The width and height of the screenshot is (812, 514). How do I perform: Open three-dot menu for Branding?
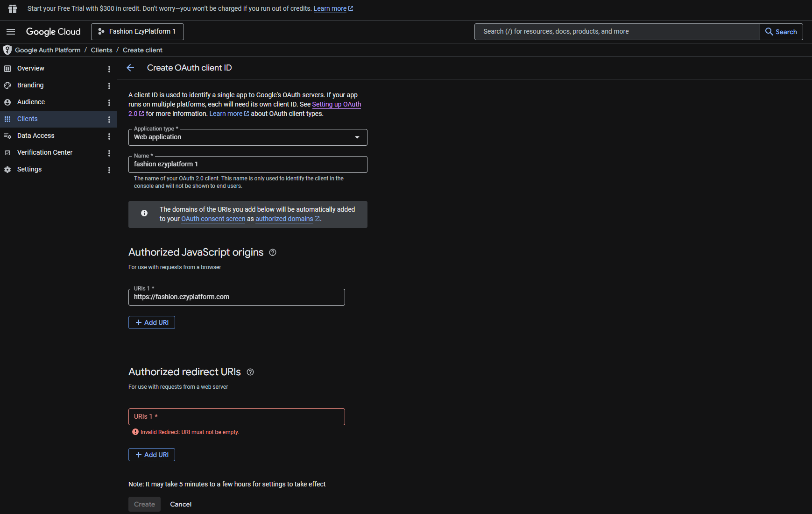pyautogui.click(x=109, y=86)
